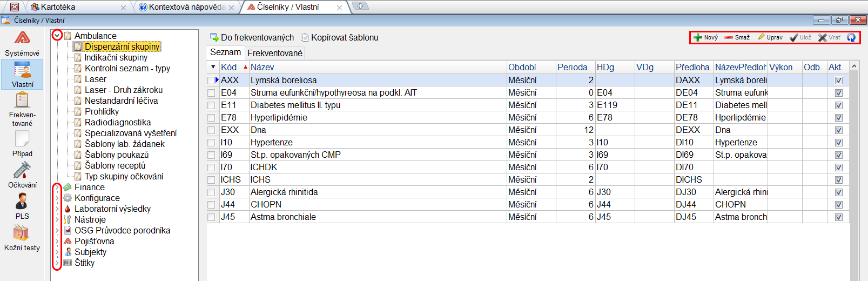Image resolution: width=868 pixels, height=281 pixels.
Task: Switch to the Frekventované tab
Action: (x=275, y=53)
